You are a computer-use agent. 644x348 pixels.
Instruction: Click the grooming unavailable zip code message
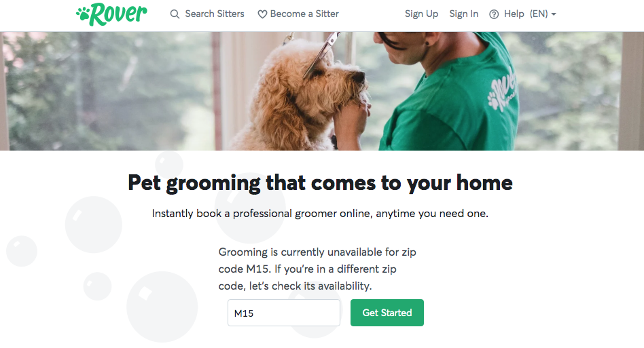pyautogui.click(x=317, y=269)
